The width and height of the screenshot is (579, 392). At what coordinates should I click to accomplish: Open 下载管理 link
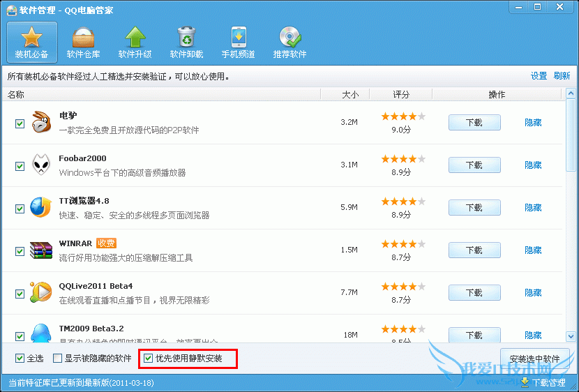549,382
